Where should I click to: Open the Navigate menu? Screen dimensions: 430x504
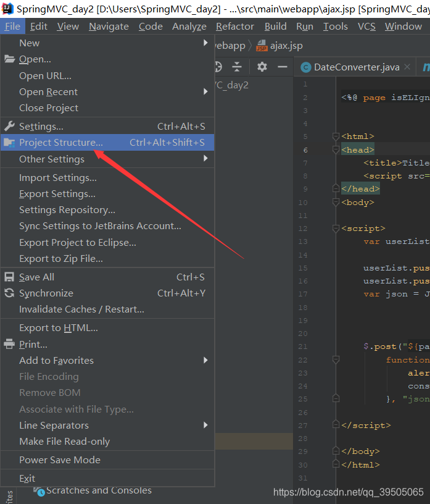pyautogui.click(x=109, y=27)
